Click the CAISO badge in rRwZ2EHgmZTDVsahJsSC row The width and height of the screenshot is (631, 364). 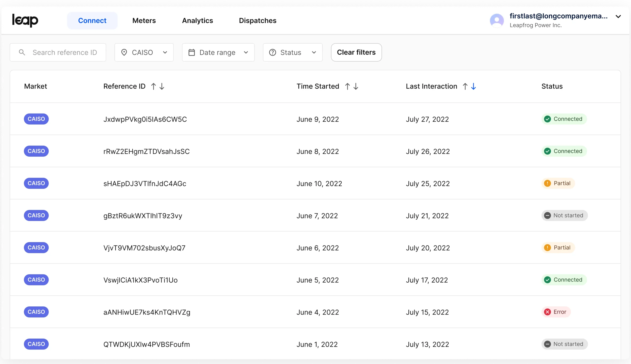[x=36, y=151]
